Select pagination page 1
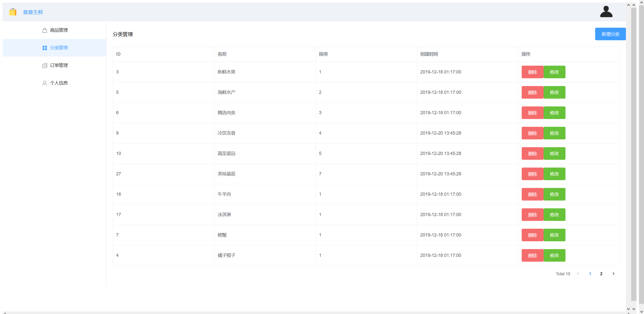Screen dimensions: 644x314 tap(590, 274)
